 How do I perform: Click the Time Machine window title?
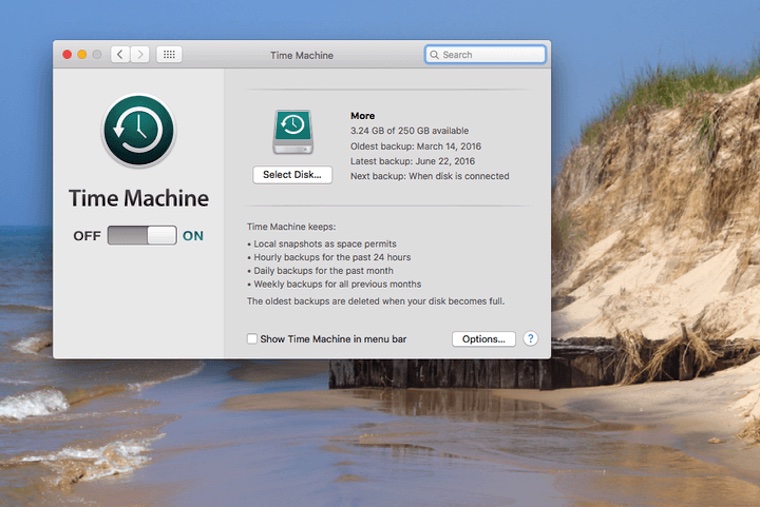(x=302, y=55)
